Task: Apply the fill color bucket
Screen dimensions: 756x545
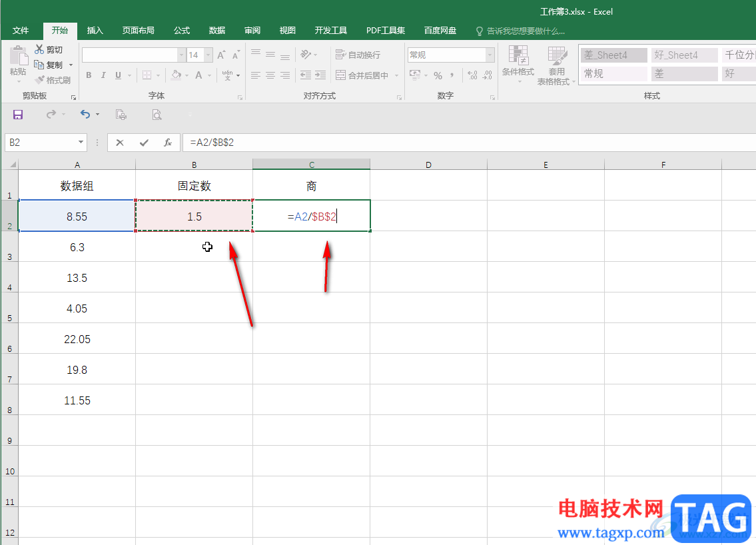Action: click(x=177, y=75)
